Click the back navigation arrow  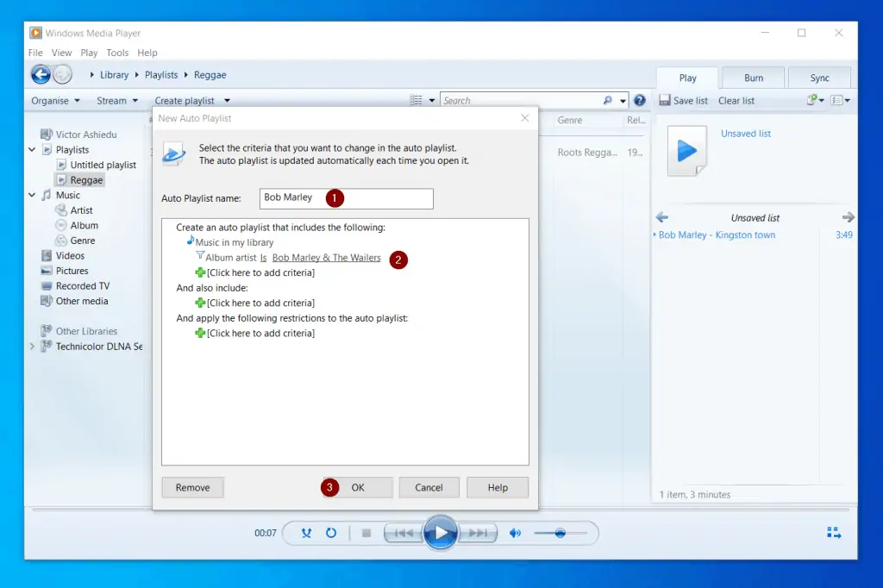(x=40, y=74)
